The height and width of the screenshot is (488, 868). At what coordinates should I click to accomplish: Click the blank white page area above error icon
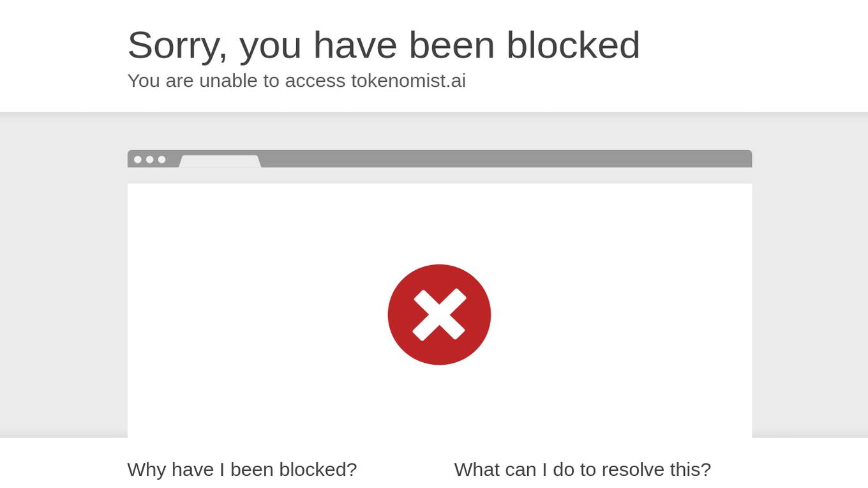coord(440,224)
